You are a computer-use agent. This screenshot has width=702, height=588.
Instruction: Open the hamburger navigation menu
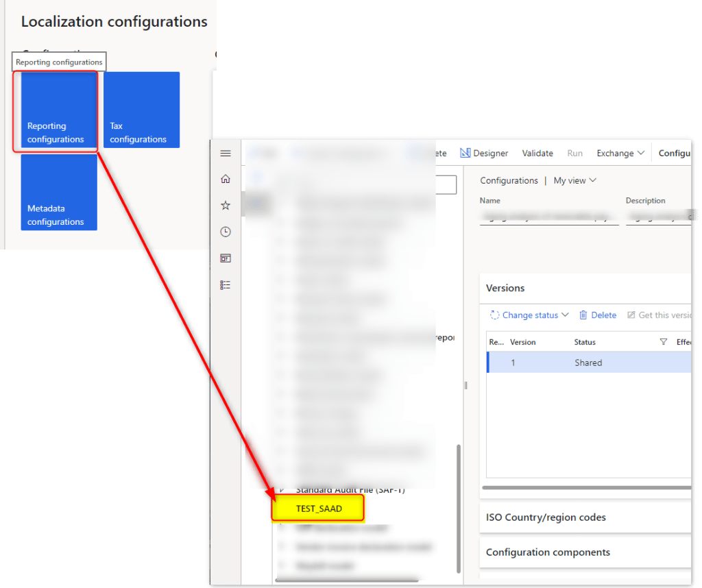(x=226, y=154)
